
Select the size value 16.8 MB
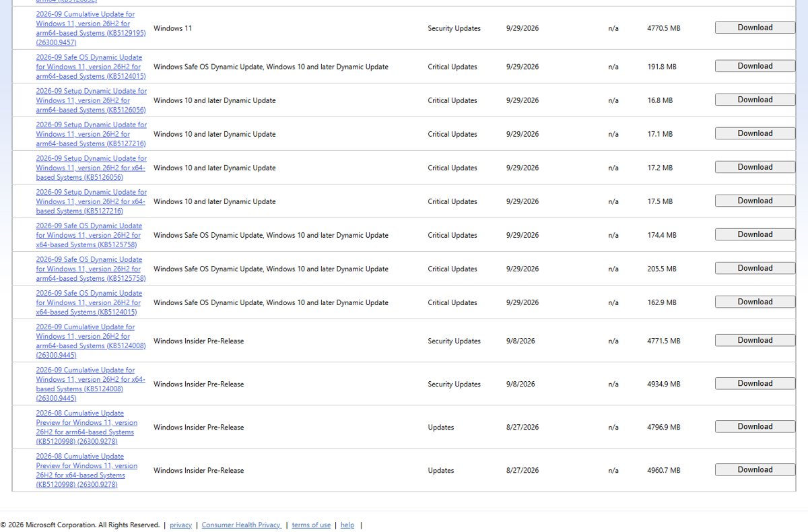click(x=660, y=100)
